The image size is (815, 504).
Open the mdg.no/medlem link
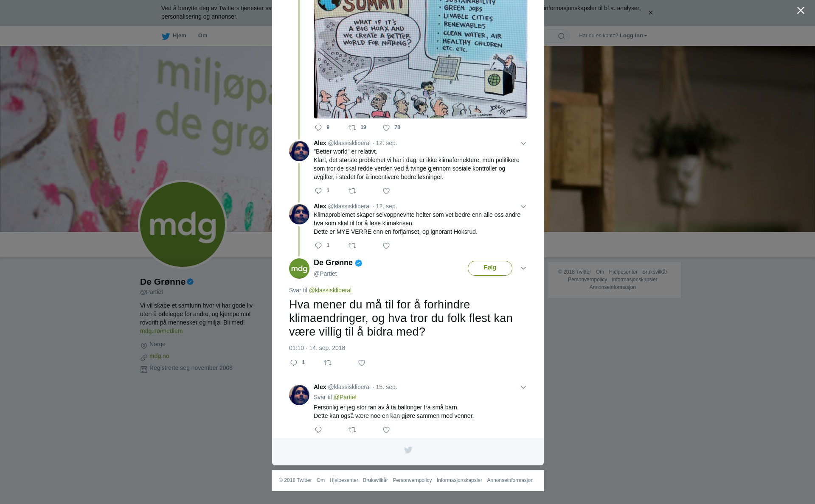pos(161,331)
